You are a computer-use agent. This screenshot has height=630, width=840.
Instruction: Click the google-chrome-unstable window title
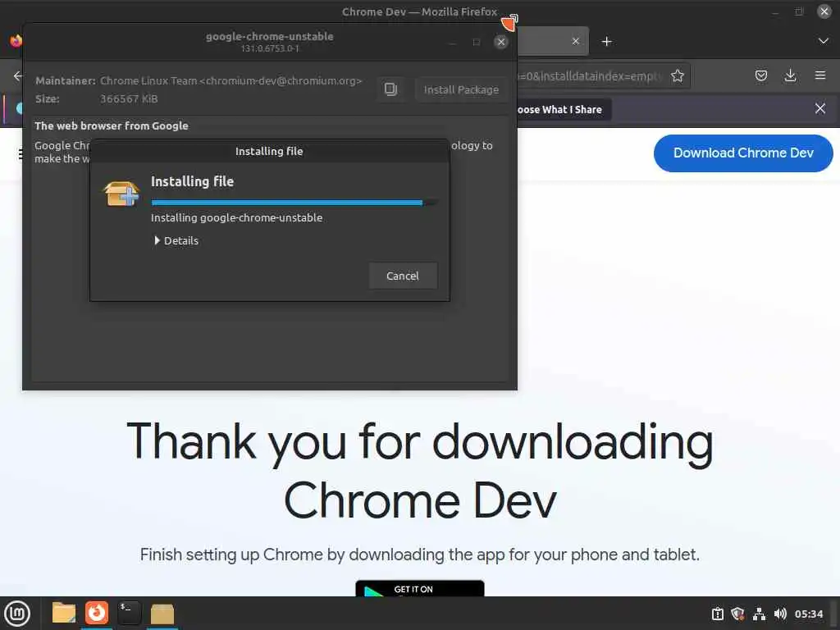(269, 36)
